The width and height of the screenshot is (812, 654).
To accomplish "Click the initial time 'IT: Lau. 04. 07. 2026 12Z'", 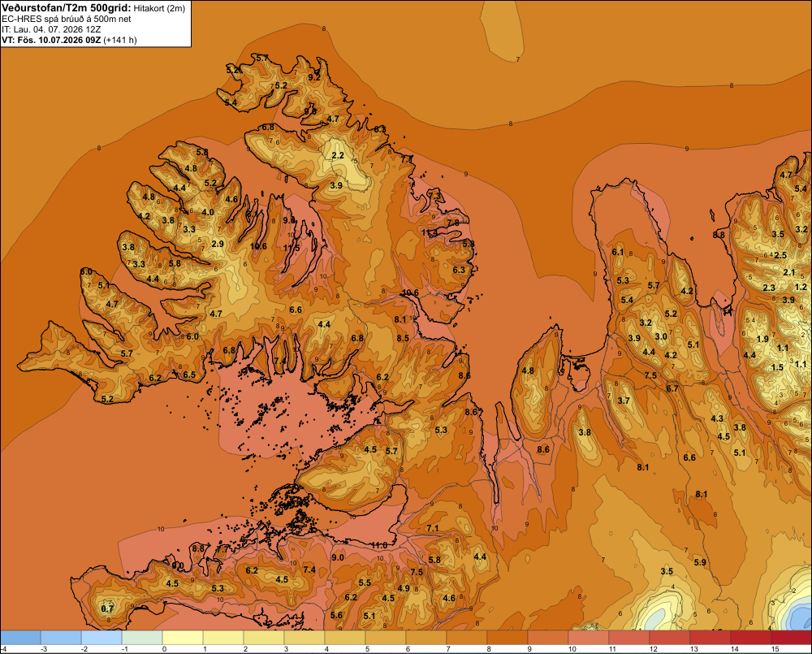I will (51, 29).
